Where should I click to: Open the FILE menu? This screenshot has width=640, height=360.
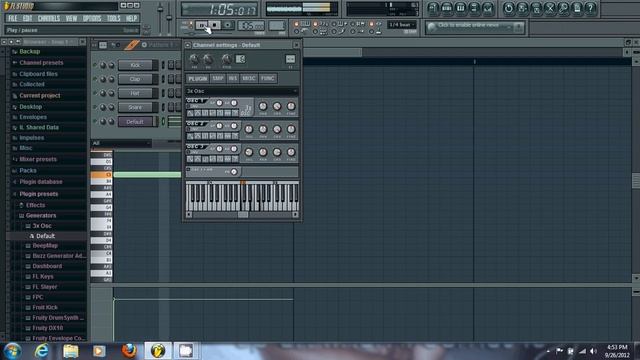coord(13,18)
